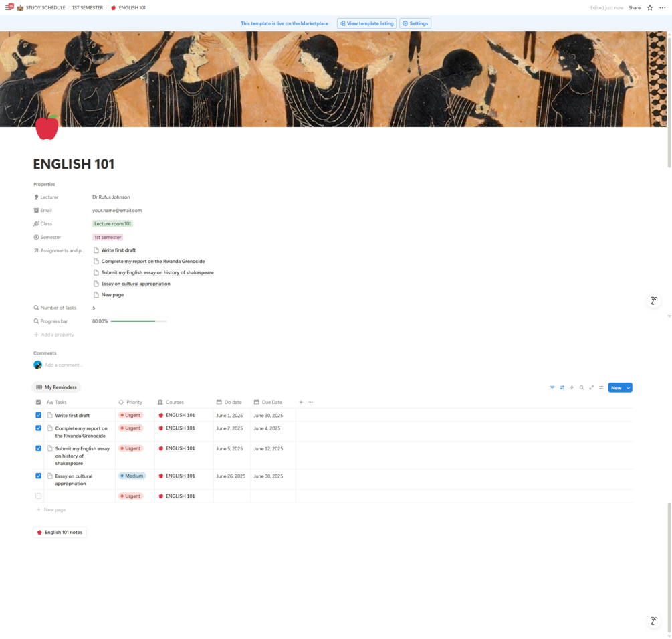The width and height of the screenshot is (672, 639).
Task: Check the empty last row checkbox
Action: 39,496
